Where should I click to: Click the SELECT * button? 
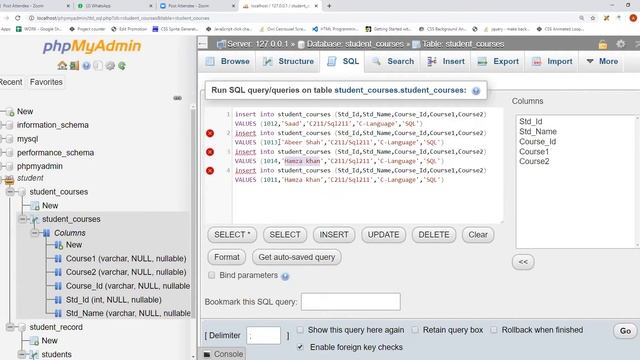[x=232, y=235]
